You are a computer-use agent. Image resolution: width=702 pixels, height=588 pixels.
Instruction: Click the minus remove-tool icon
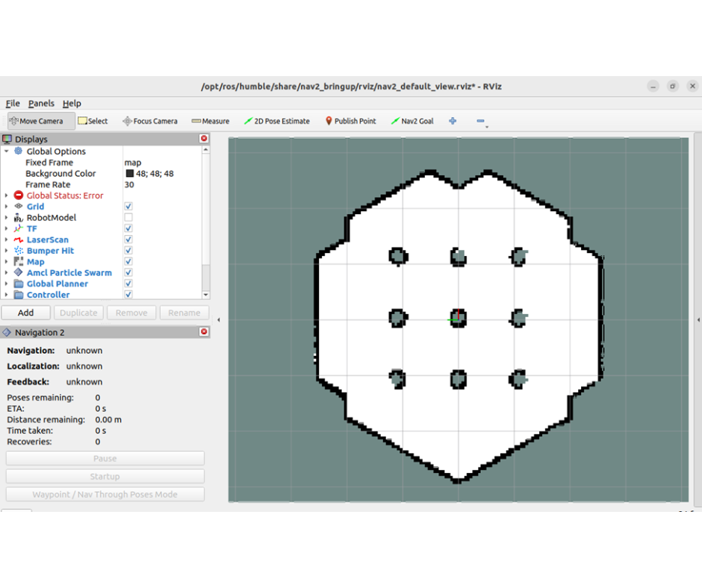[x=480, y=121]
